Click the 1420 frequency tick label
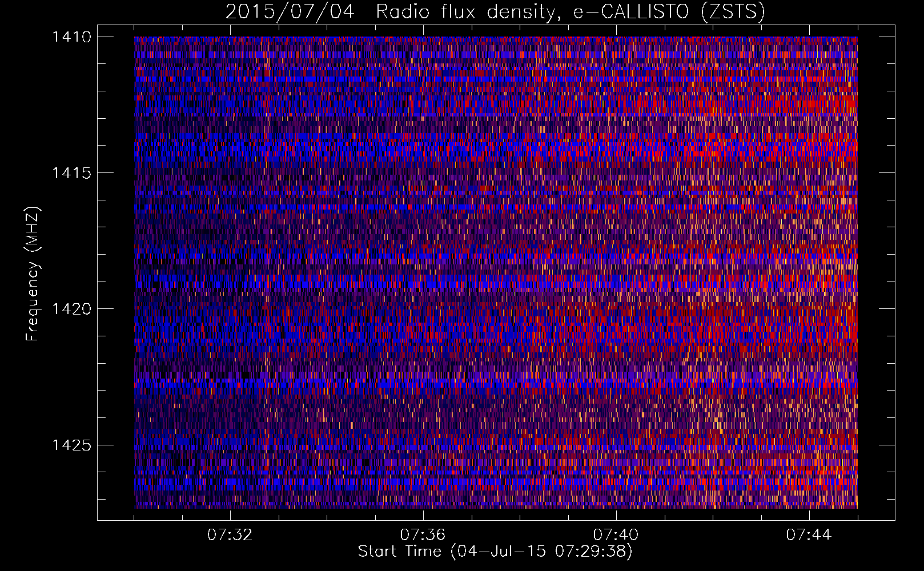 pyautogui.click(x=71, y=309)
